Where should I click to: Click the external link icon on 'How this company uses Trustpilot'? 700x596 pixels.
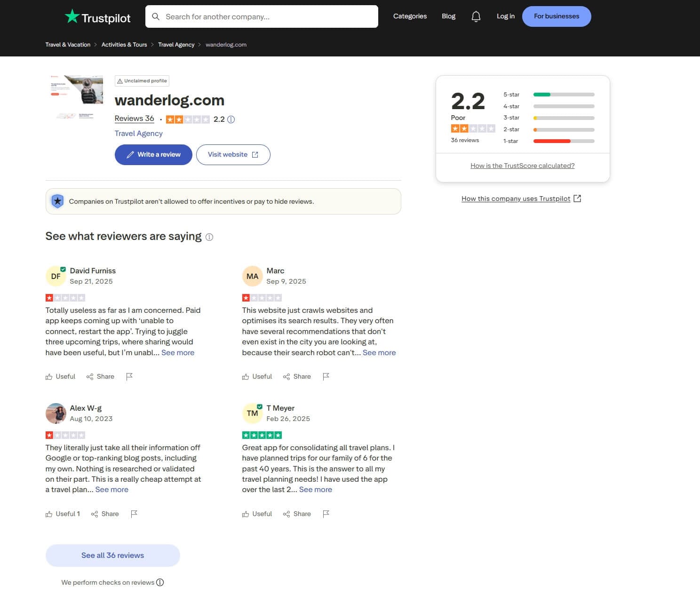pos(577,199)
